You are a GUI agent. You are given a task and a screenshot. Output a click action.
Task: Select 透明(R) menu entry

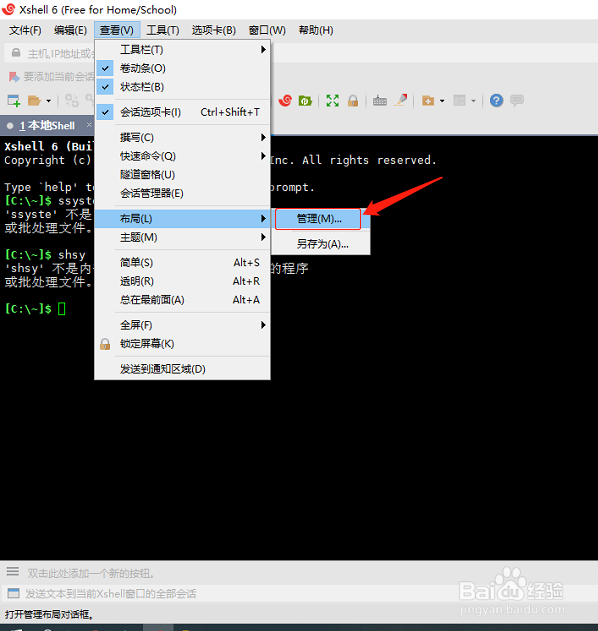coord(182,281)
